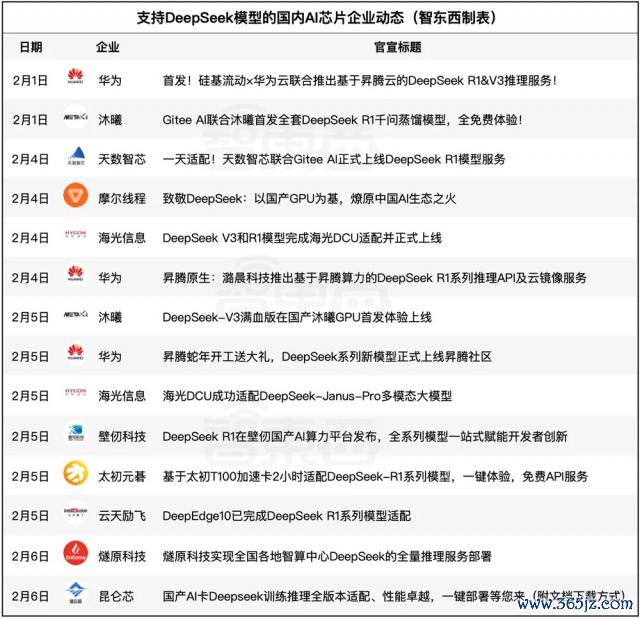Click the Huawei logo in the 硅基流动 row
Viewport: 640px width, 619px height.
point(76,76)
